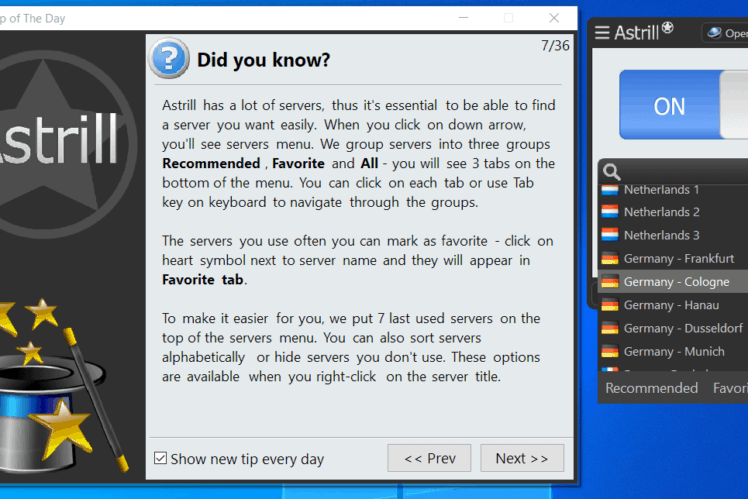The width and height of the screenshot is (748, 499).
Task: Click the 7/36 tip counter
Action: point(555,45)
